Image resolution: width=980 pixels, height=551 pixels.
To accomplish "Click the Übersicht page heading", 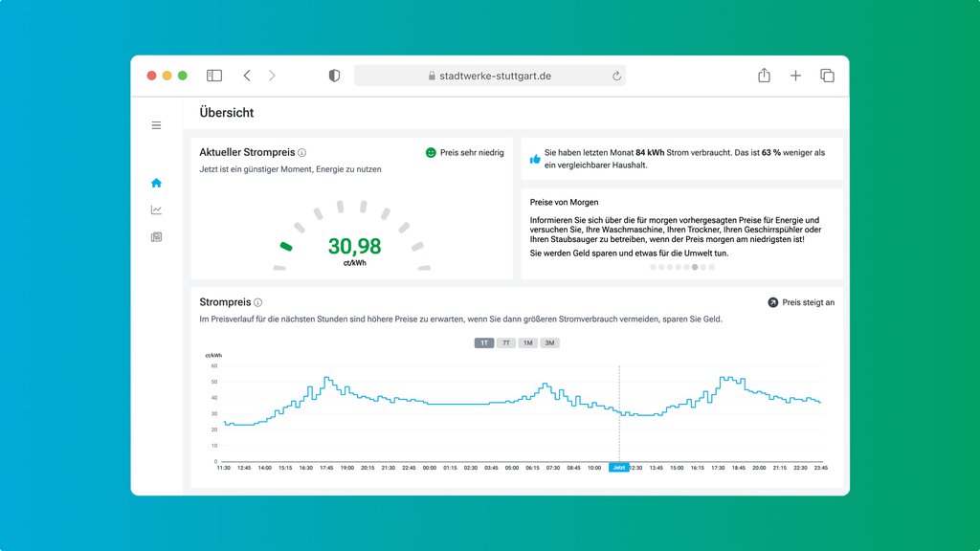I will 226,113.
